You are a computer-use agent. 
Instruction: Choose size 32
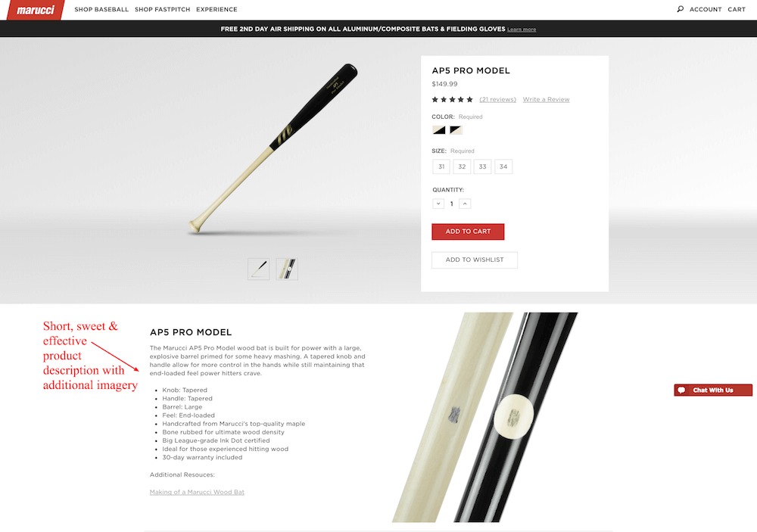click(x=462, y=166)
